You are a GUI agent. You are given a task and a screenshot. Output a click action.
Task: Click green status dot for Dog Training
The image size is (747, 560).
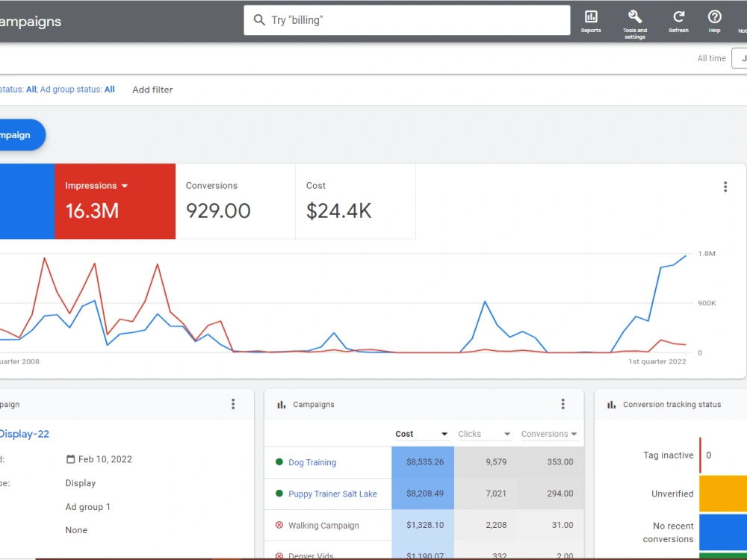click(x=279, y=462)
